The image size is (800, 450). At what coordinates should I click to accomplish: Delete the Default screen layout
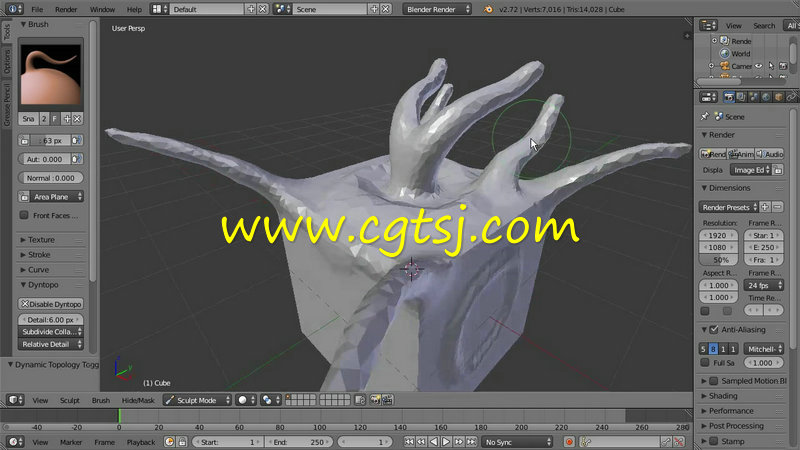click(x=262, y=9)
